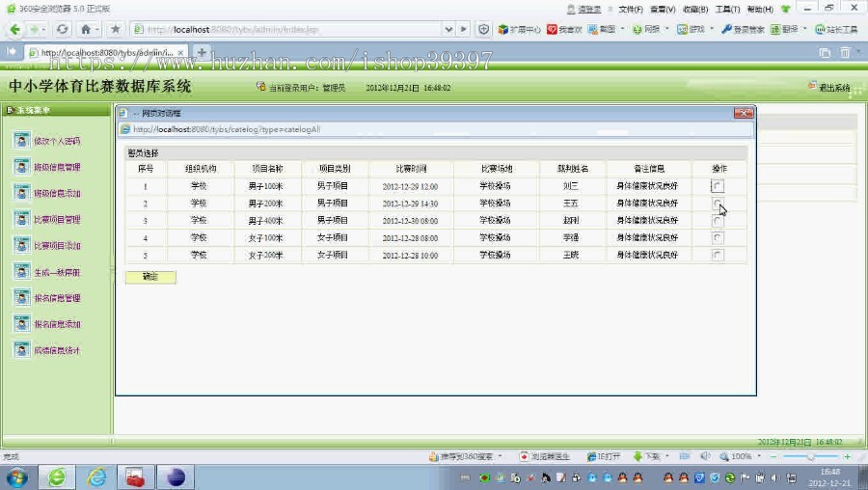Open the 查看(V) menu

(x=663, y=10)
